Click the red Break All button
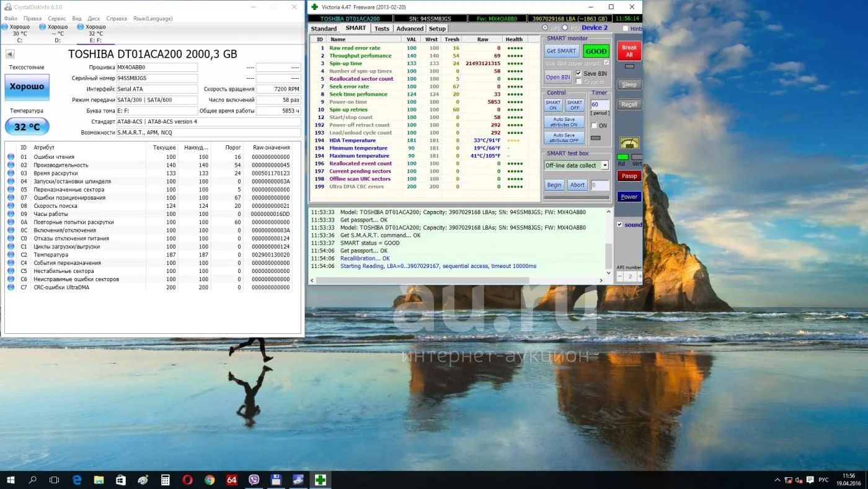Image resolution: width=868 pixels, height=489 pixels. [629, 51]
